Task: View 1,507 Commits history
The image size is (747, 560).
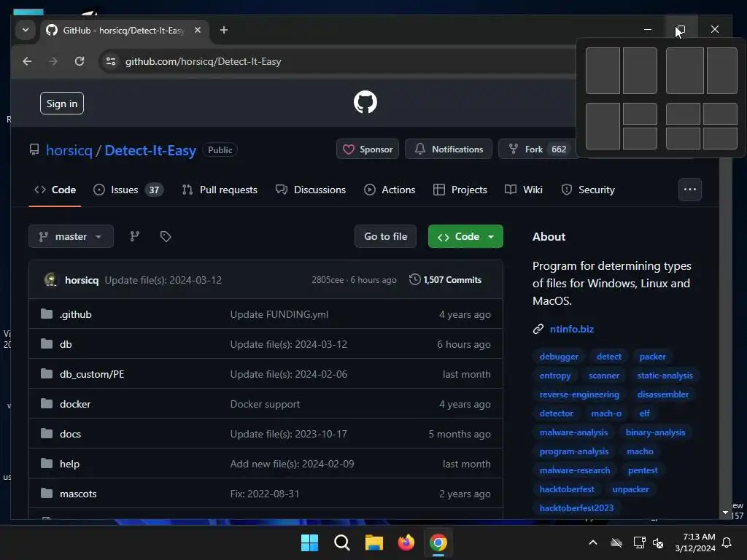Action: [446, 280]
